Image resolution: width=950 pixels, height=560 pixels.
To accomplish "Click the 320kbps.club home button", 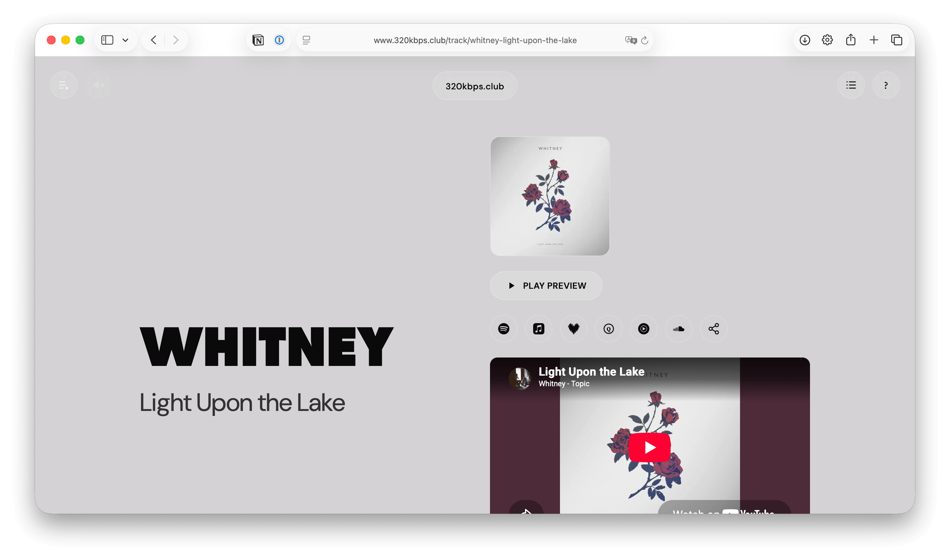I will click(475, 86).
